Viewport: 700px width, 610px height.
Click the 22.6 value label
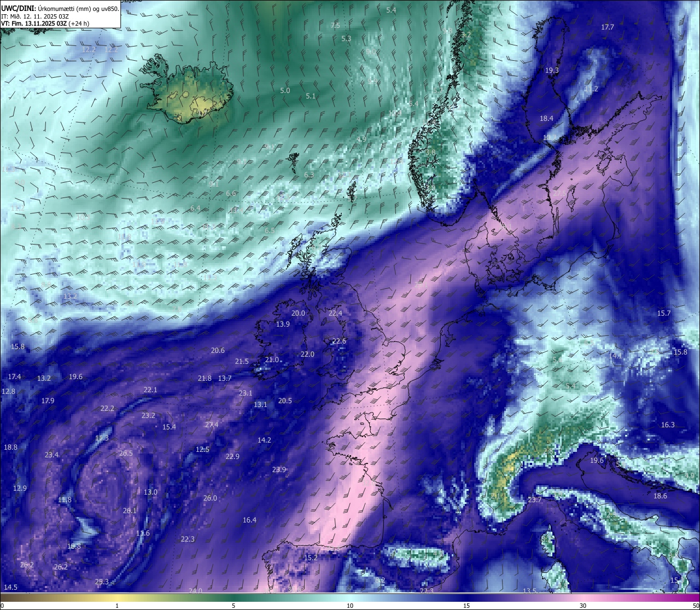click(339, 341)
